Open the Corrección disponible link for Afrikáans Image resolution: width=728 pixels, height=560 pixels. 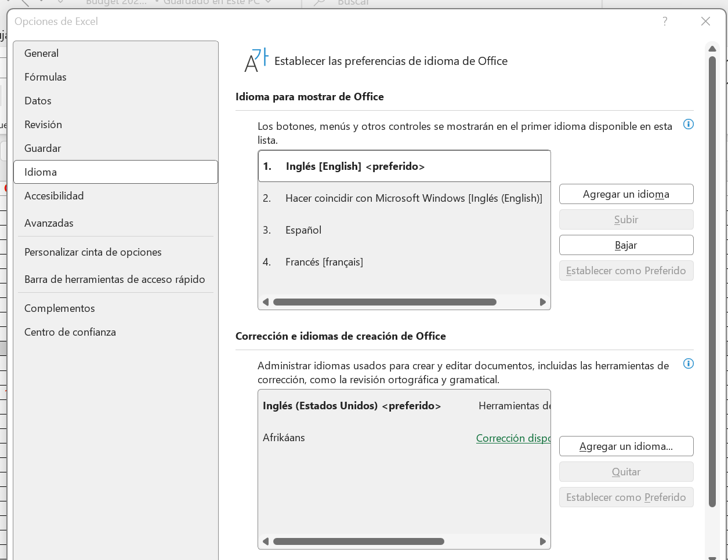513,438
